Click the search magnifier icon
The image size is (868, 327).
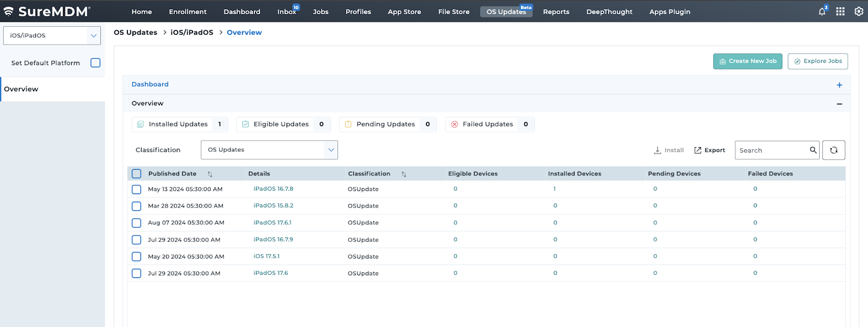point(813,150)
